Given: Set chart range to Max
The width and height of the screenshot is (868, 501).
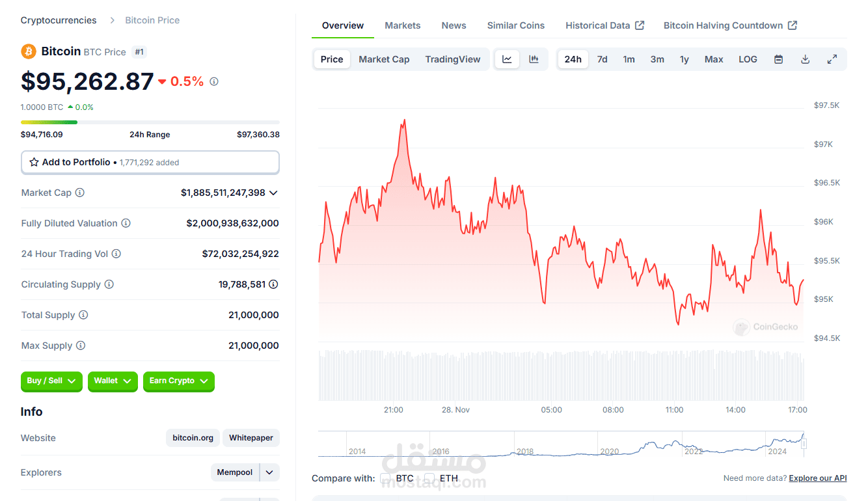Looking at the screenshot, I should pos(714,59).
